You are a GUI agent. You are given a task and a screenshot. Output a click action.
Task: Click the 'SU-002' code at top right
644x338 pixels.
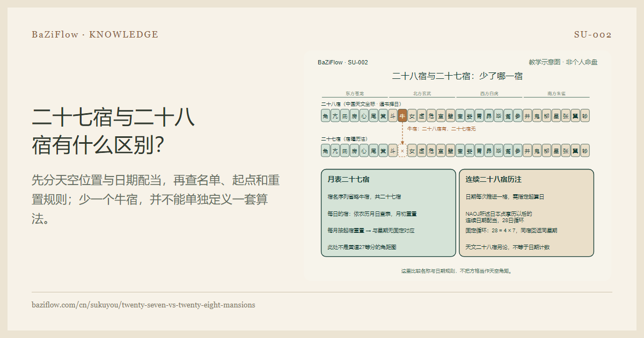click(x=593, y=34)
